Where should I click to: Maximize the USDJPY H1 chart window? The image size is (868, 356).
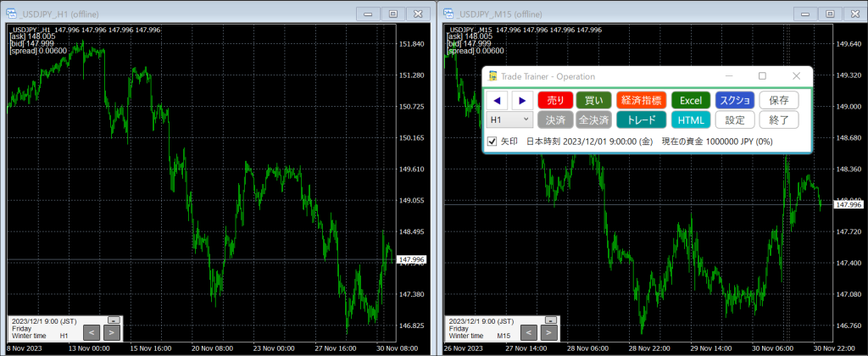click(x=392, y=14)
